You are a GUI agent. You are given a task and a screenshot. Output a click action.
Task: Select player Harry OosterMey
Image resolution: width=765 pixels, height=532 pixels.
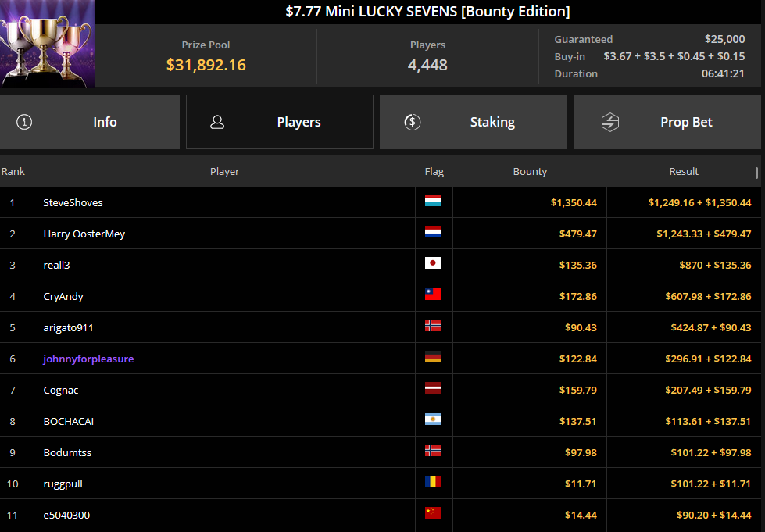tap(84, 234)
